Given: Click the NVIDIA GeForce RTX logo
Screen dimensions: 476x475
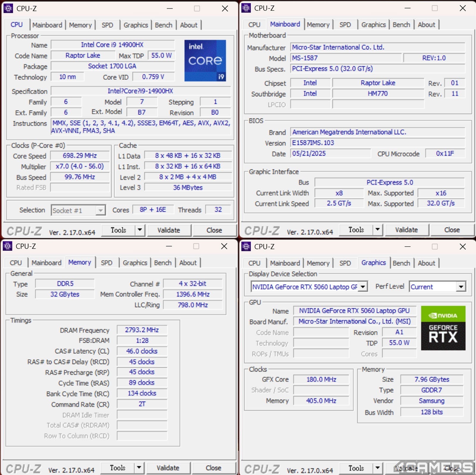Looking at the screenshot, I should click(x=443, y=328).
